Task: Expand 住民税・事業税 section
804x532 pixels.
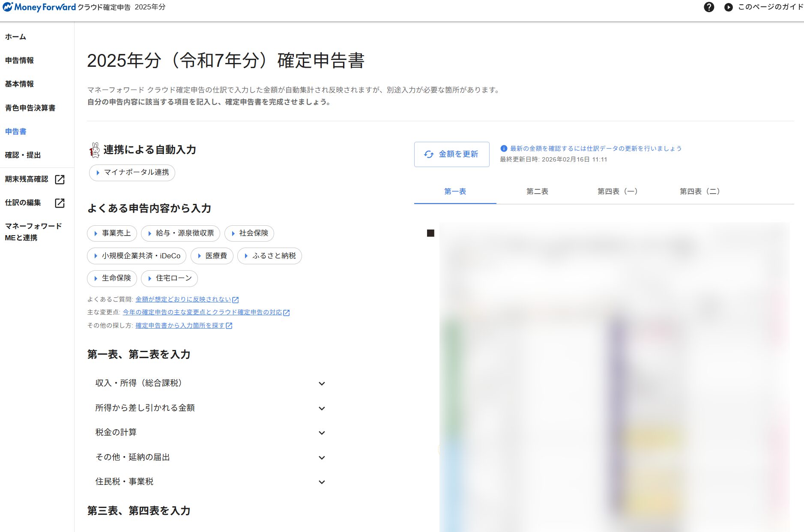Action: [322, 482]
